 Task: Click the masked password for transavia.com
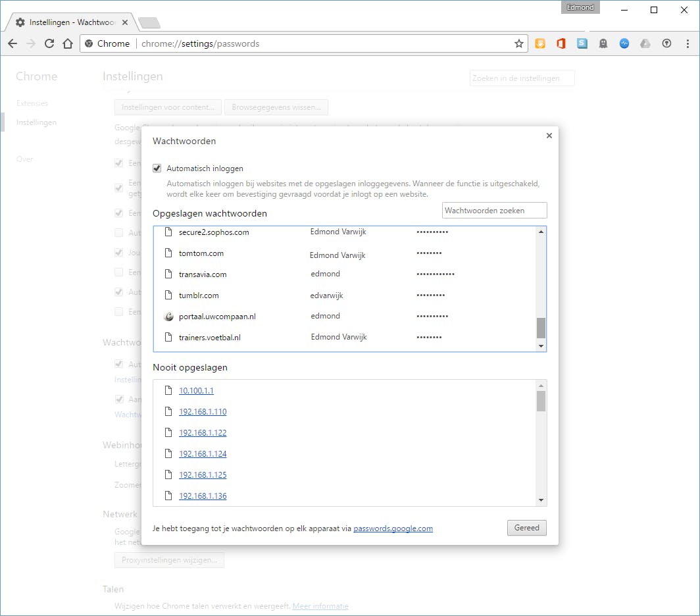click(436, 274)
